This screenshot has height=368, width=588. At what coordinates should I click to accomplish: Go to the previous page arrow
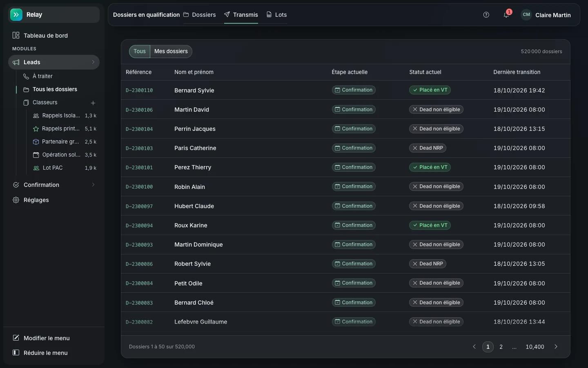point(474,347)
